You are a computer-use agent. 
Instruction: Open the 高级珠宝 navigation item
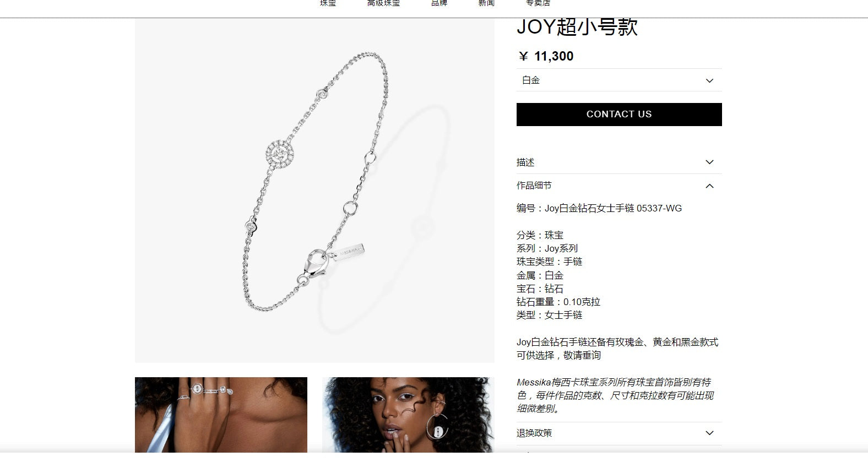tap(383, 3)
